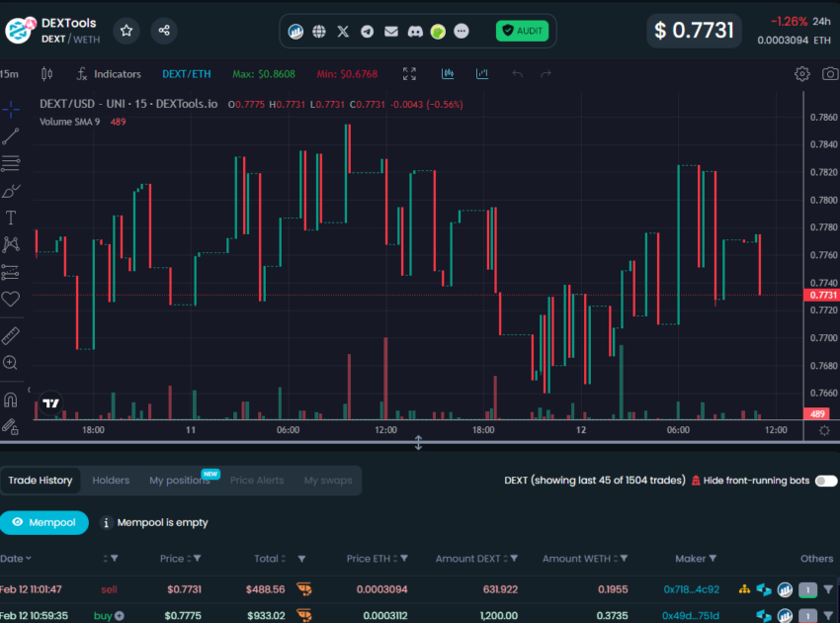Viewport: 840px width, 623px height.
Task: Open chart settings gear icon
Action: click(x=802, y=74)
